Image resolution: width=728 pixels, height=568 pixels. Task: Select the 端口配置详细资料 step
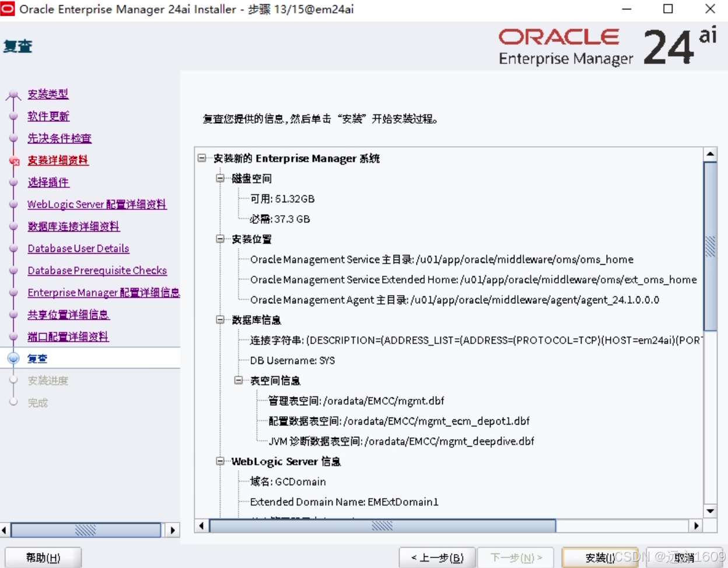click(x=68, y=336)
